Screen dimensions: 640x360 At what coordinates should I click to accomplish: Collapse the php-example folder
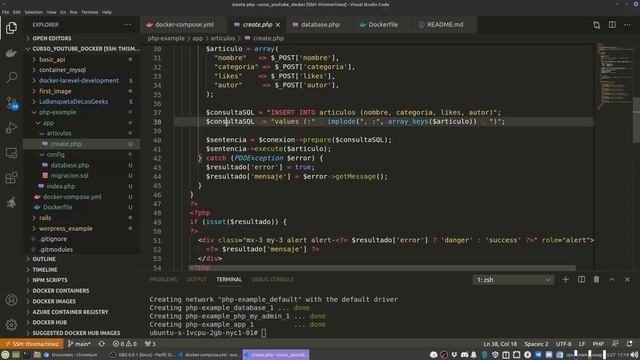pos(82,112)
